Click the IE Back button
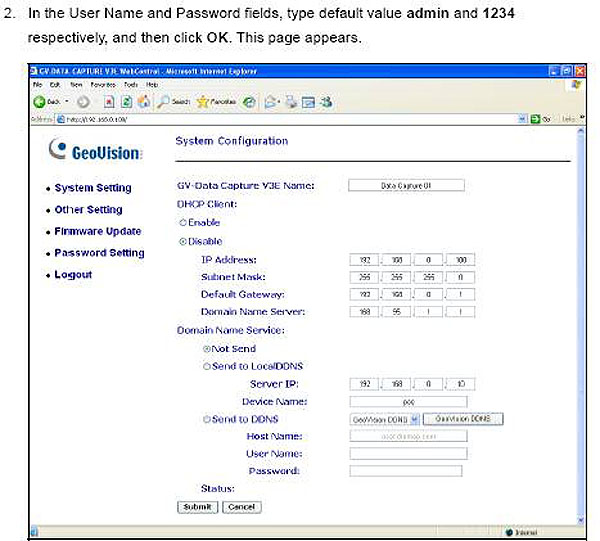This screenshot has height=541, width=600. coord(46,102)
